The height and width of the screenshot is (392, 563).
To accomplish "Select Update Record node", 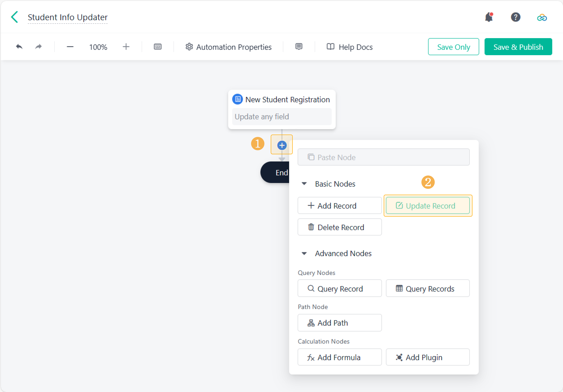I will 428,206.
